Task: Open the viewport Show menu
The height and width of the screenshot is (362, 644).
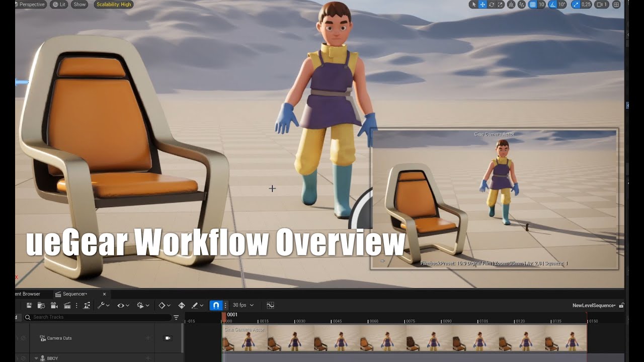Action: [x=79, y=5]
